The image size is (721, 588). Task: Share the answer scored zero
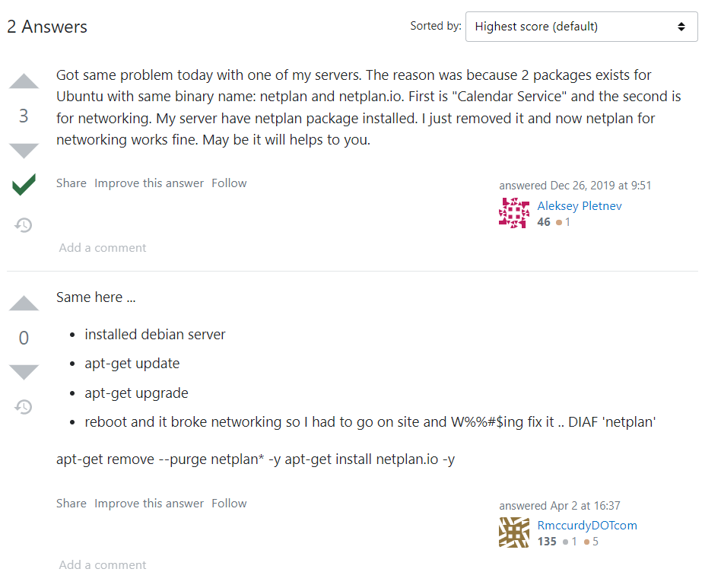click(x=71, y=503)
